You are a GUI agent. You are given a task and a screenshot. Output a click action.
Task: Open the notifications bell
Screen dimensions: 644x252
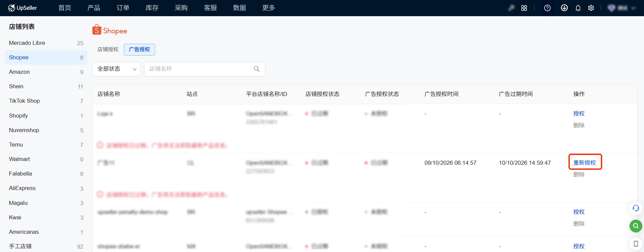point(578,8)
